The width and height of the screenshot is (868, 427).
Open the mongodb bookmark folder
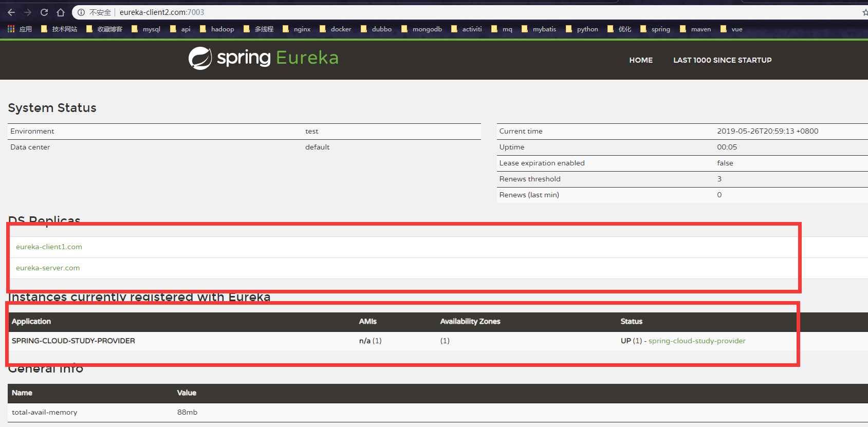tap(421, 29)
